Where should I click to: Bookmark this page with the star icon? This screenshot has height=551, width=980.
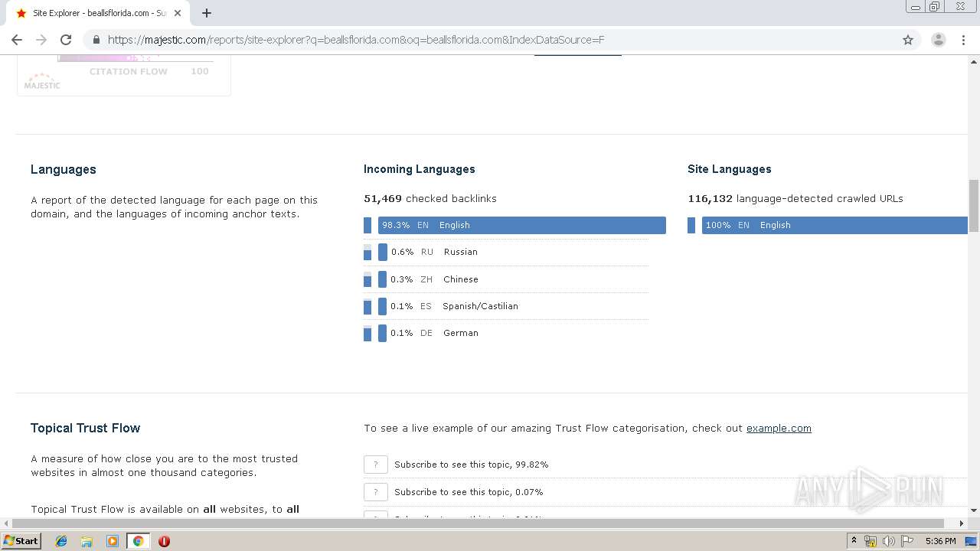pos(908,40)
